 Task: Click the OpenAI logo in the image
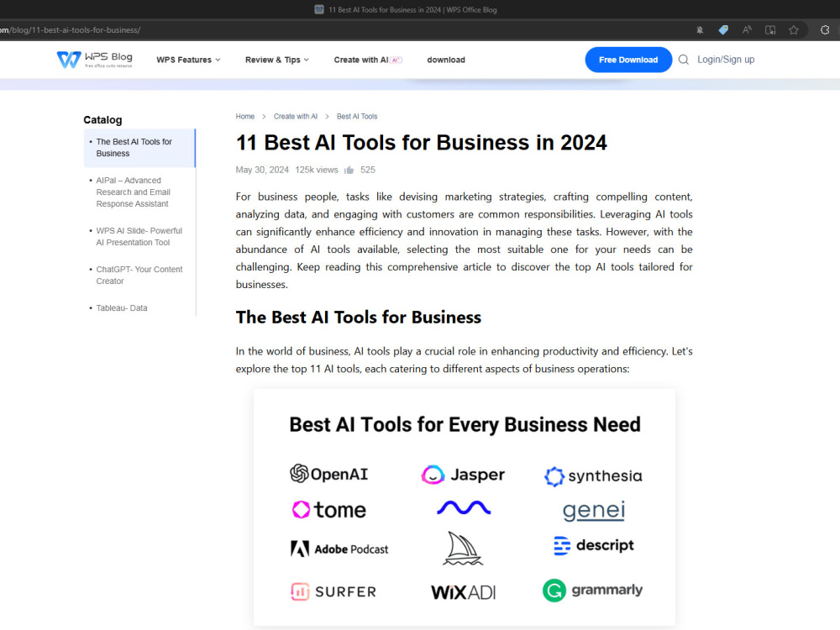click(x=329, y=474)
